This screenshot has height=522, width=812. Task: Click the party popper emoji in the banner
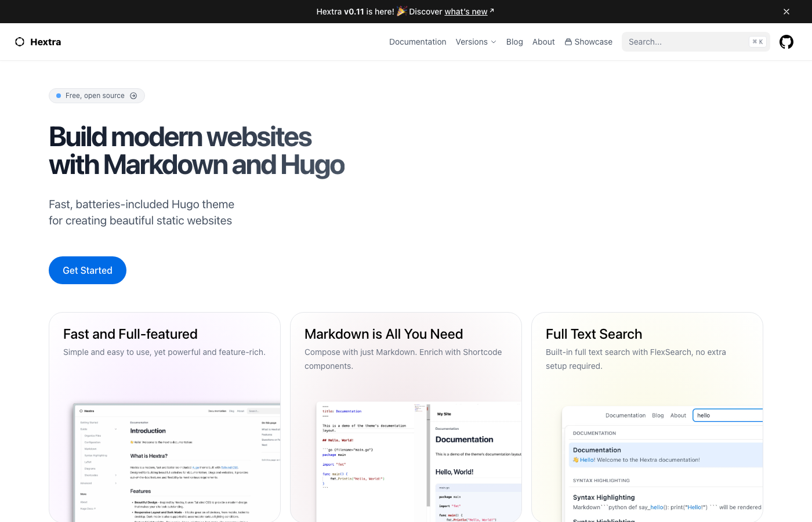tap(400, 11)
